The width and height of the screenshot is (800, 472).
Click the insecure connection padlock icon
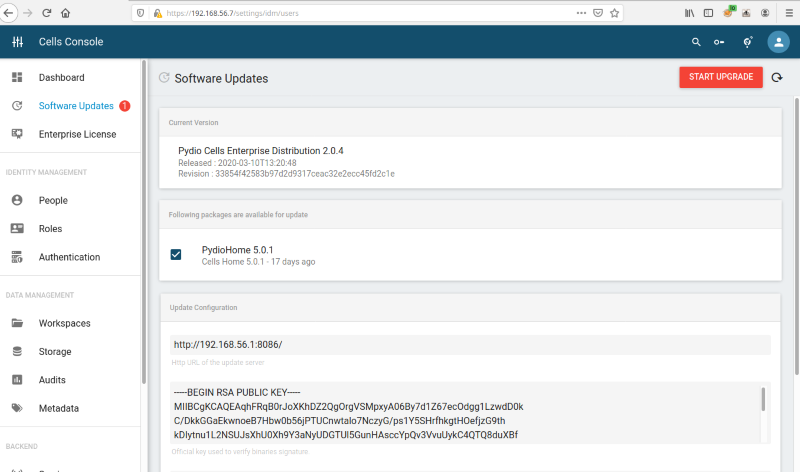pos(158,13)
